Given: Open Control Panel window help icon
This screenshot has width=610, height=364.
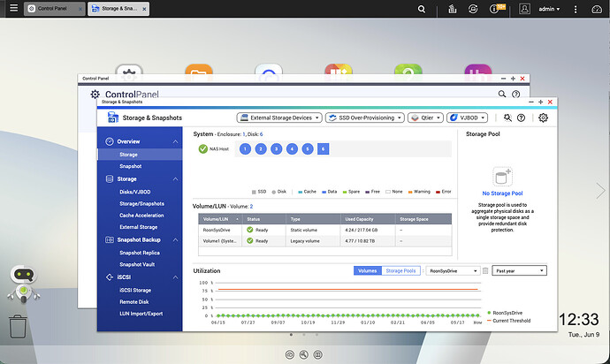Looking at the screenshot, I should pos(516,94).
